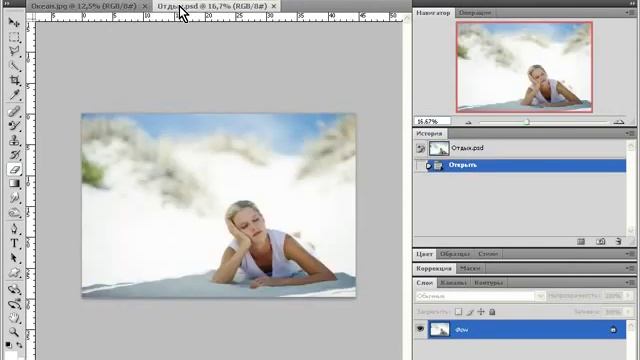Viewport: 640px width, 360px height.
Task: Select the Pen tool
Action: (x=14, y=229)
